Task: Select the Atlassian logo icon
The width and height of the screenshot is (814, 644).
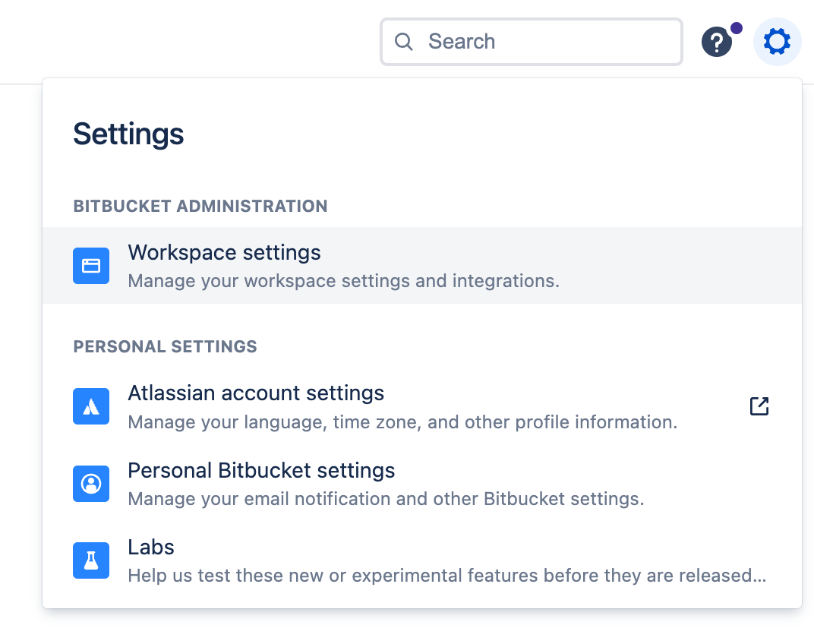Action: coord(91,406)
